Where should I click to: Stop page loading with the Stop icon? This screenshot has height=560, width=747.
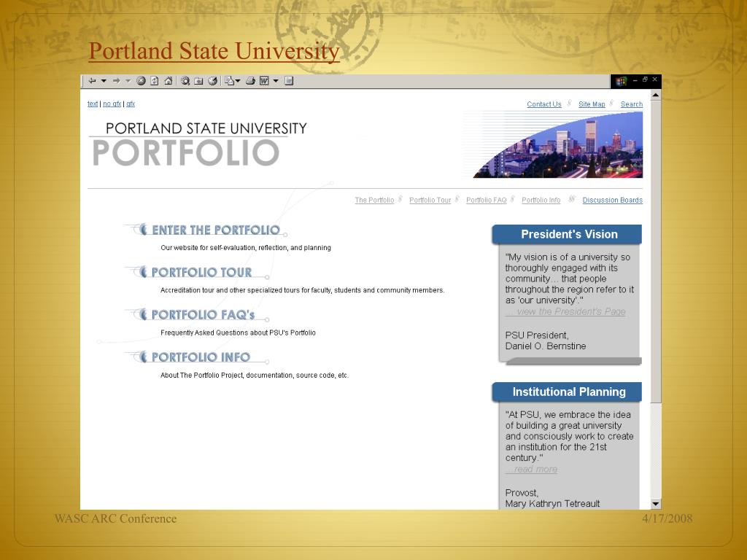pos(141,81)
